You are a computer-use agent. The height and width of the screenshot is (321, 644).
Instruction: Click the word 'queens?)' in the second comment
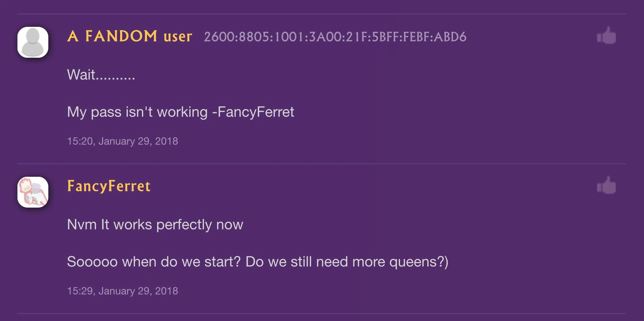point(418,262)
